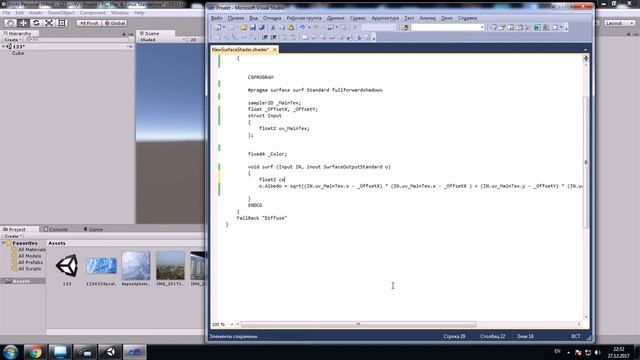Toggle the Global handle rotation button

tap(115, 23)
